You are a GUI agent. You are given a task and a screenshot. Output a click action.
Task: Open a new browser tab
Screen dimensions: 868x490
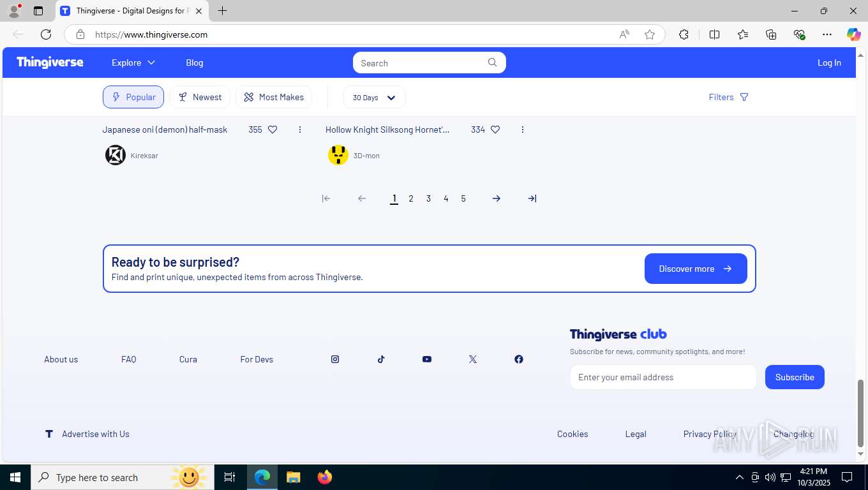[222, 11]
